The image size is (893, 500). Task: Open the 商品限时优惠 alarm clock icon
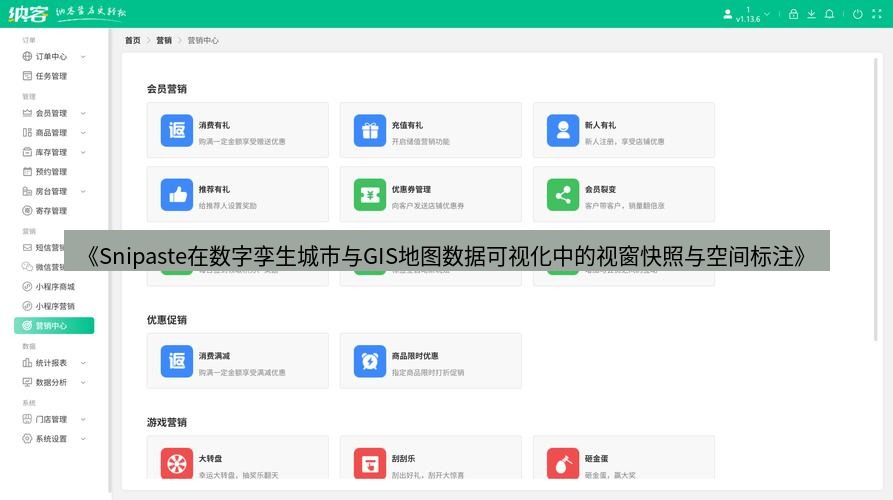(370, 361)
